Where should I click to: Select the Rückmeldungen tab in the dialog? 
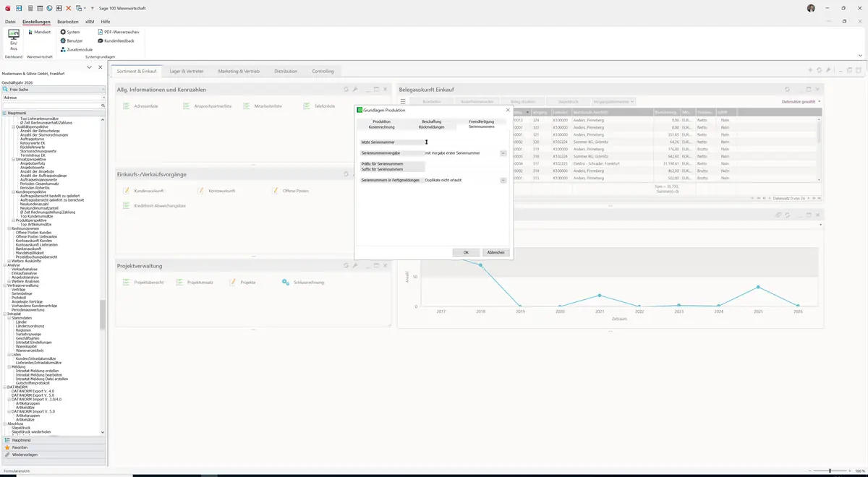click(432, 126)
